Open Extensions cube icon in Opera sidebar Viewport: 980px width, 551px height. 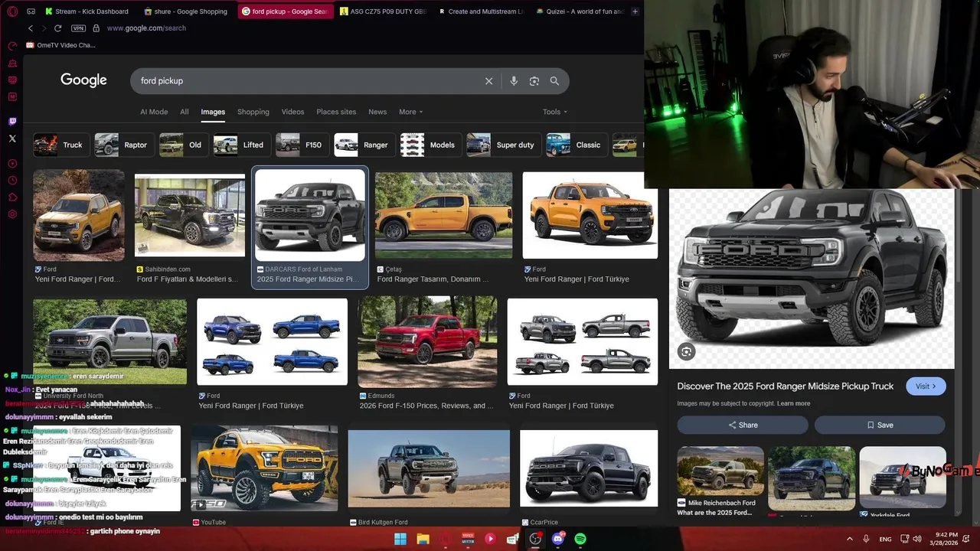(12, 197)
